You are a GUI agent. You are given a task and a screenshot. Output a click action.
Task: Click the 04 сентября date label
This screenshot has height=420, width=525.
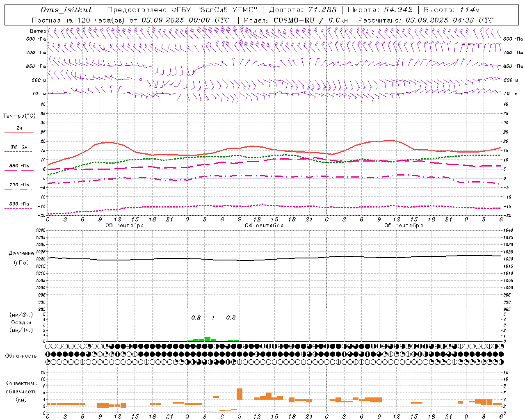[264, 226]
